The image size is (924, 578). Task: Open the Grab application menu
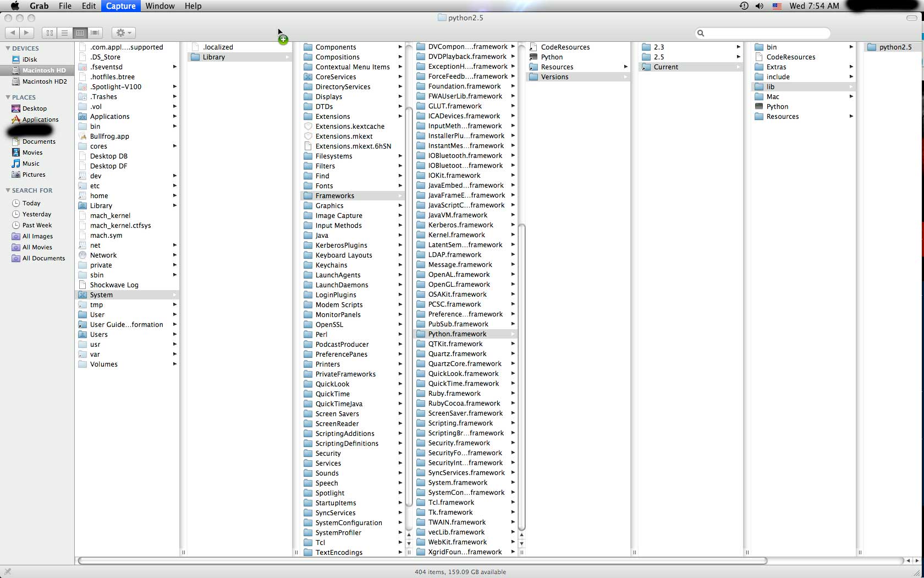pos(39,6)
